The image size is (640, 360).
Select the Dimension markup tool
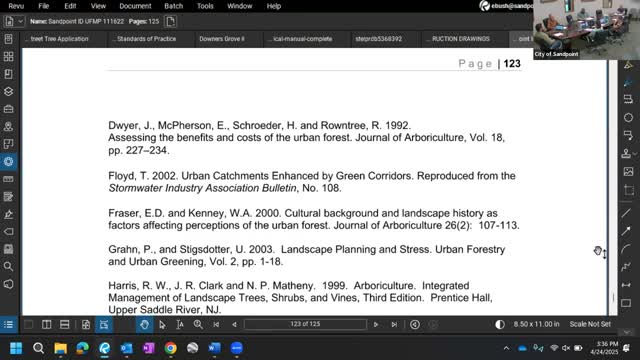(x=626, y=285)
